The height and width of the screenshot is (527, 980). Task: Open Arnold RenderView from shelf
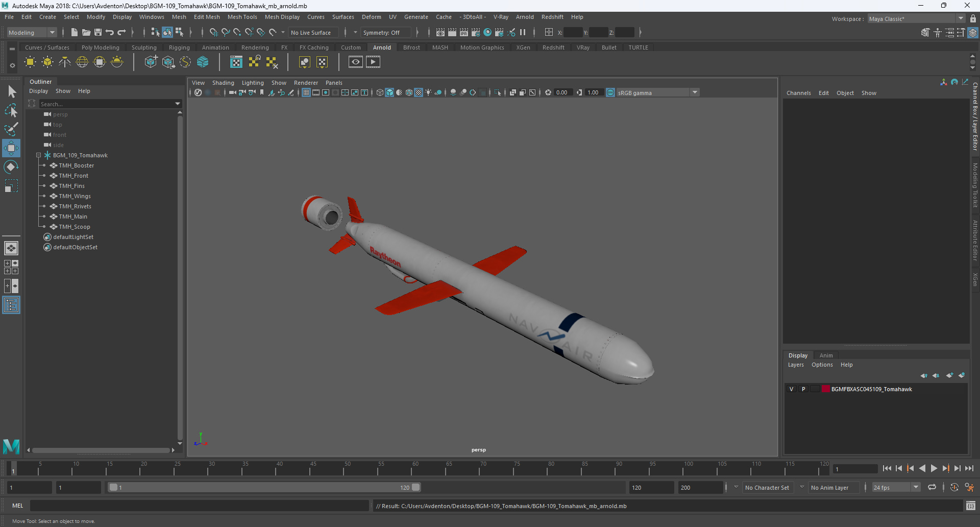356,62
